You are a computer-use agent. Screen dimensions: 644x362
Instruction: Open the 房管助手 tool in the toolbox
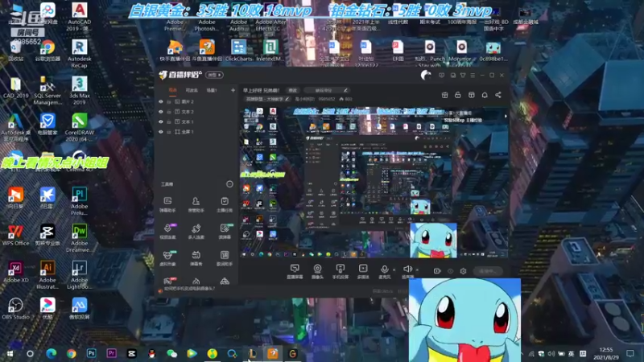[x=196, y=204]
